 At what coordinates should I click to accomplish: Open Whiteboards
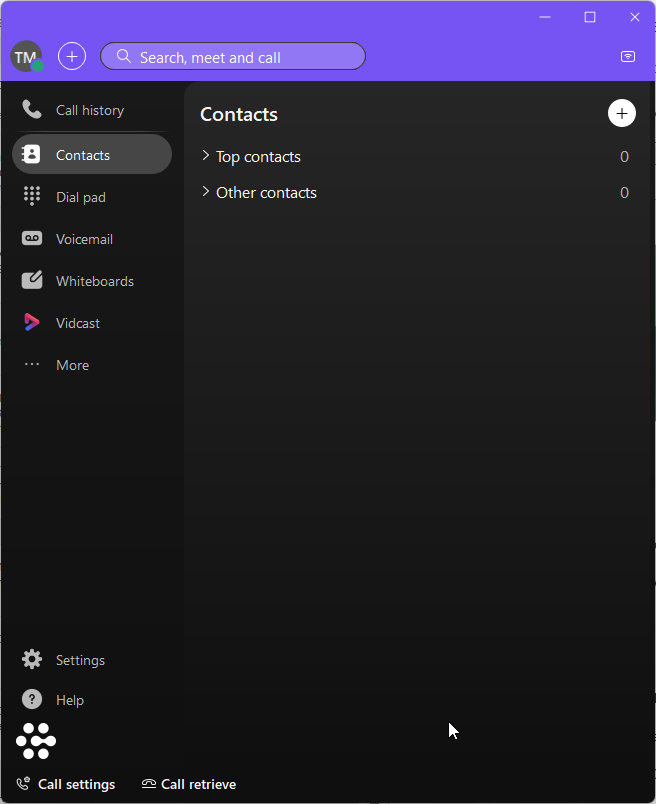(92, 281)
